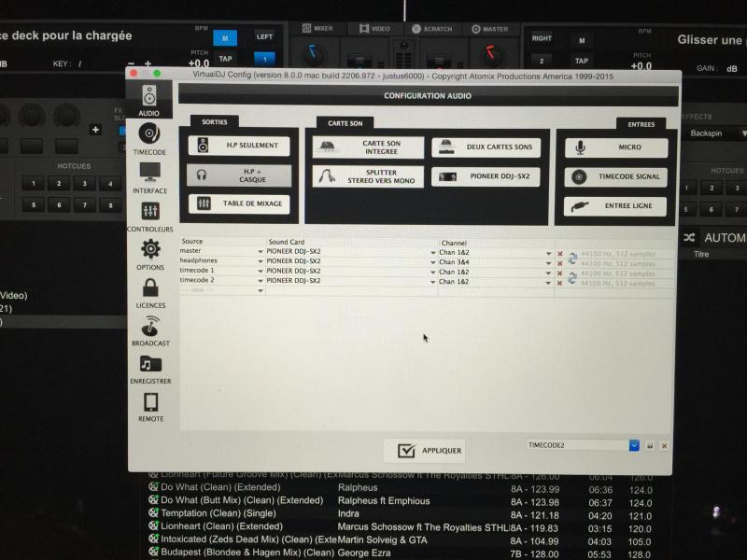747x560 pixels.
Task: Trigger hotcue 3 on left deck
Action: pos(84,183)
